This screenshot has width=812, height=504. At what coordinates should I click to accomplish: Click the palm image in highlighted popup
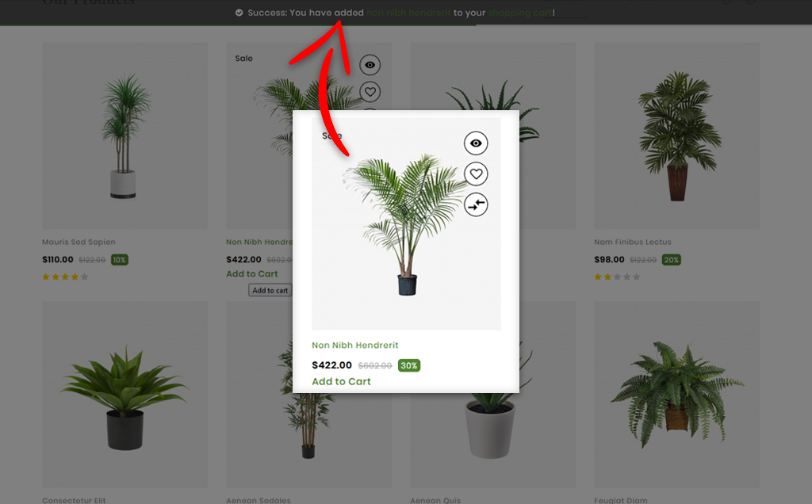click(406, 224)
